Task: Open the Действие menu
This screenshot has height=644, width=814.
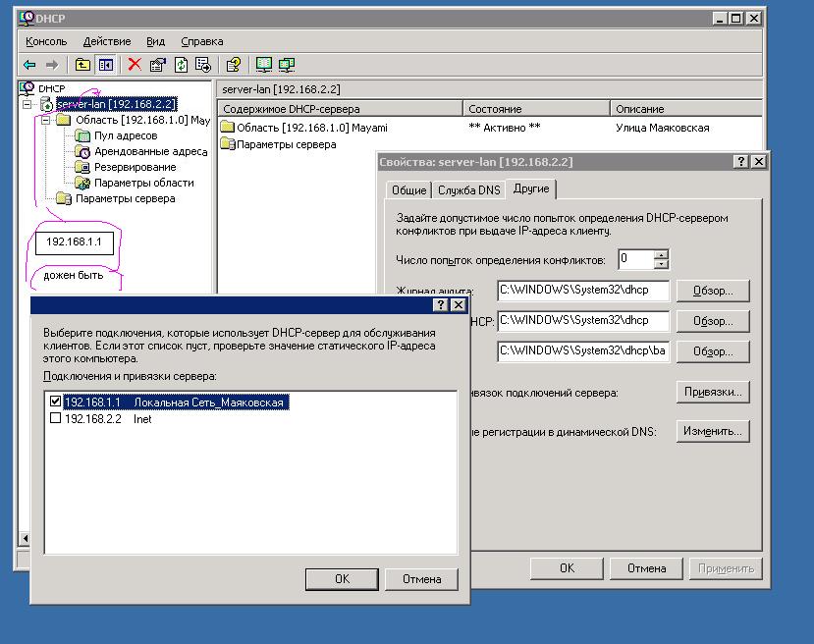Action: point(106,41)
